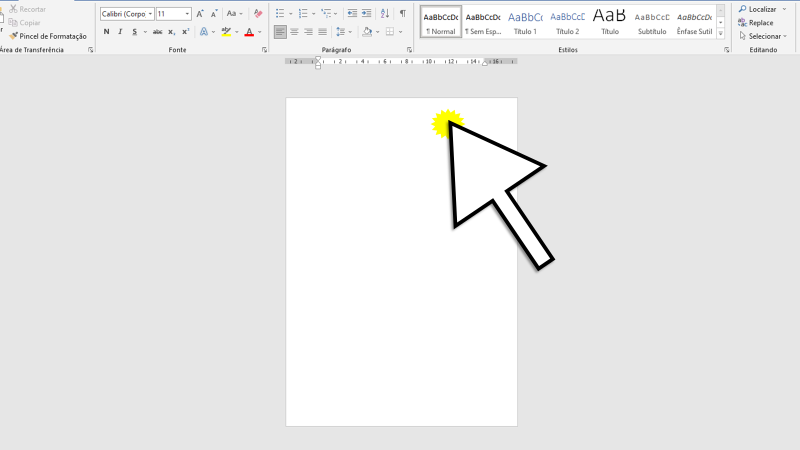Show next row of styles gallery

tap(720, 22)
